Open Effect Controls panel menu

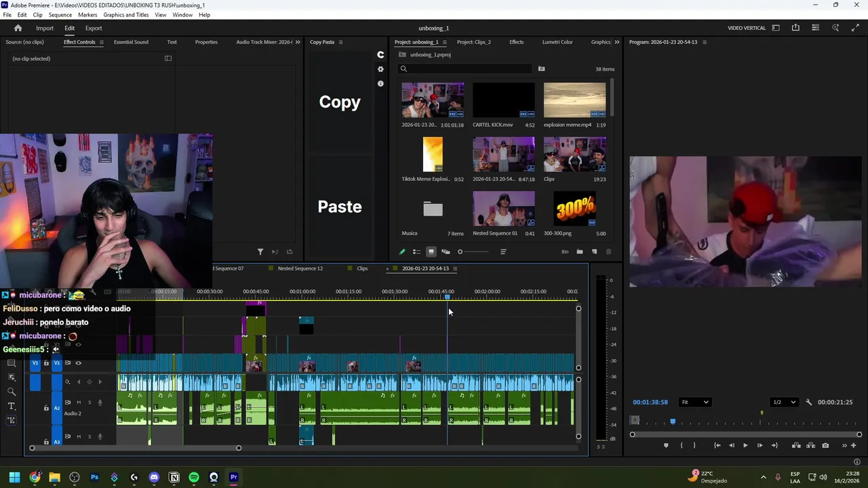click(x=101, y=42)
